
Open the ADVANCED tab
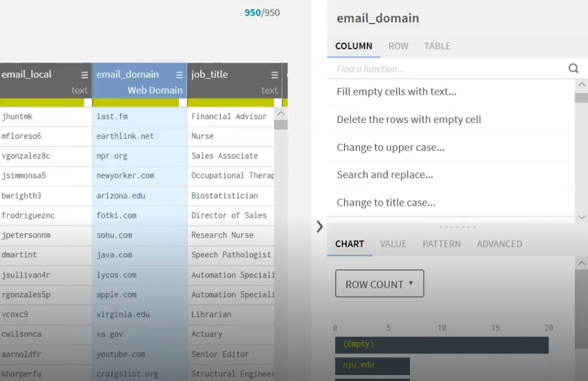pos(499,244)
